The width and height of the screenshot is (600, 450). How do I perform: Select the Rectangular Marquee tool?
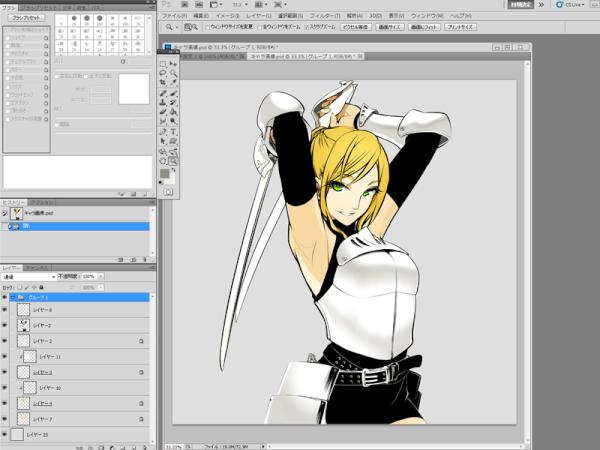coord(163,64)
